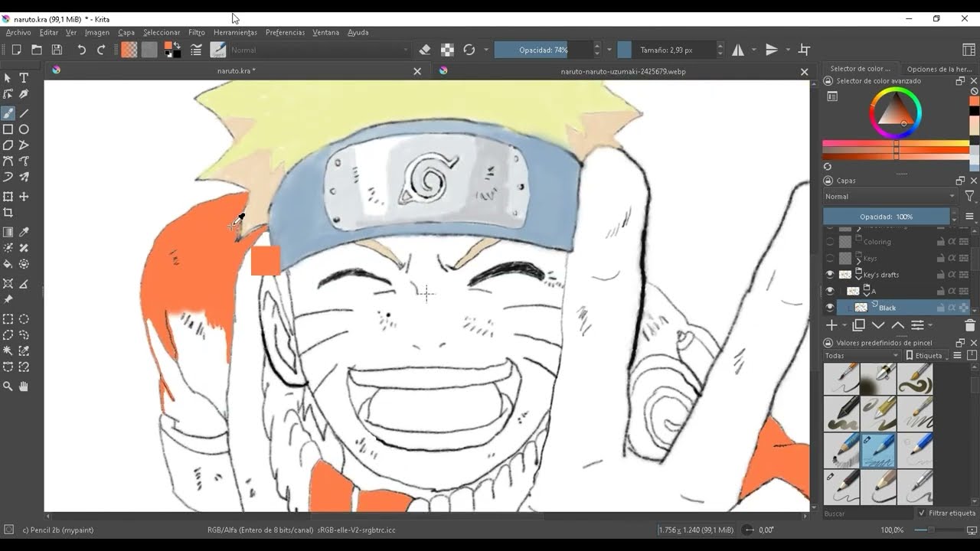Viewport: 980px width, 551px height.
Task: Save the document
Action: pos(57,50)
